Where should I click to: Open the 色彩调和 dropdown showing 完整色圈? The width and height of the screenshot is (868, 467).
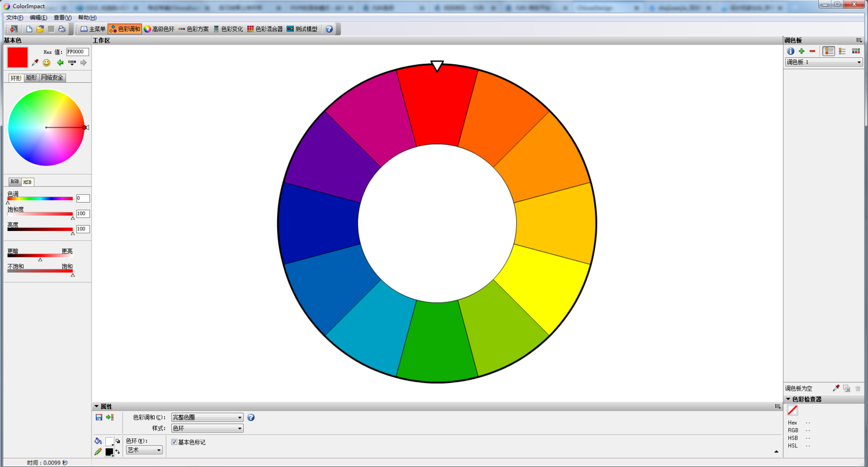(207, 417)
